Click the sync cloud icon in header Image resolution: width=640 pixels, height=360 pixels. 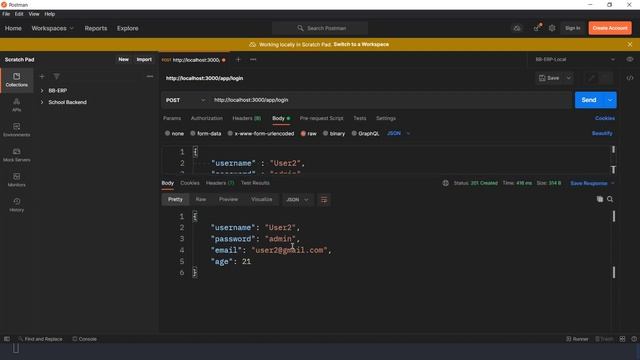coord(517,28)
